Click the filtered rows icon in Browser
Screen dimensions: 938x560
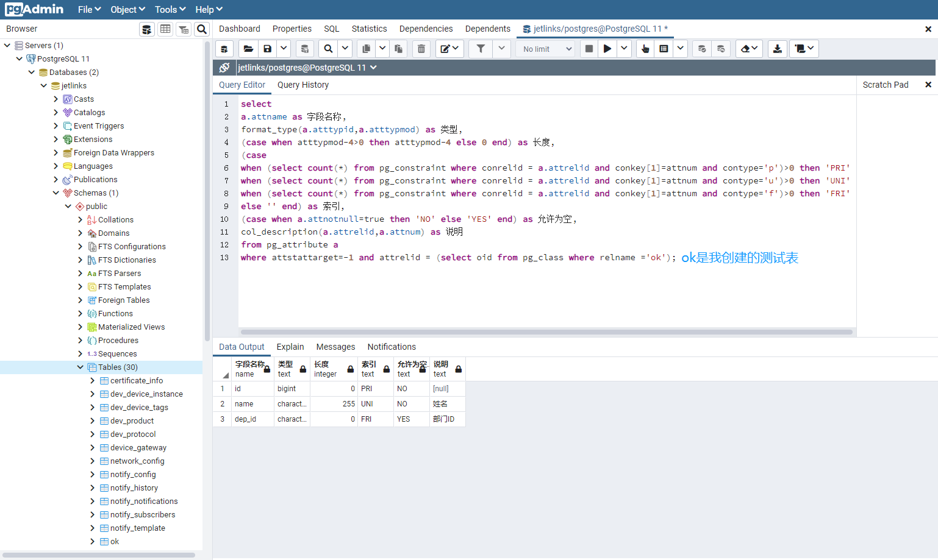click(184, 29)
